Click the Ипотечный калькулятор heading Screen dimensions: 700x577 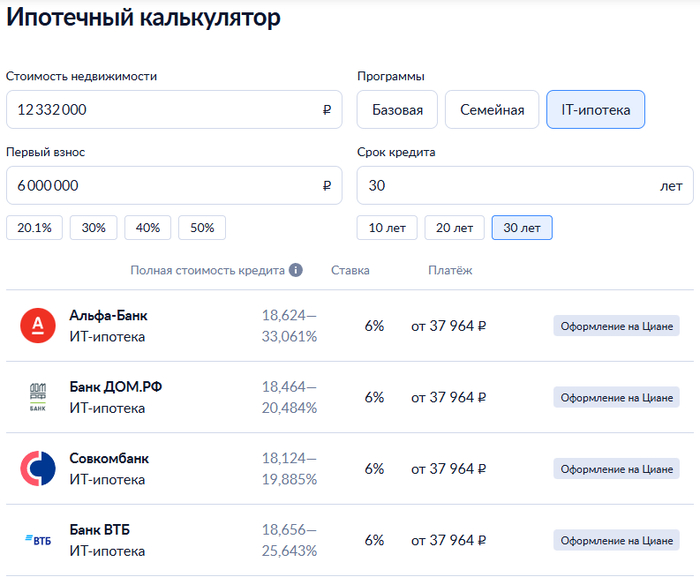pyautogui.click(x=143, y=18)
